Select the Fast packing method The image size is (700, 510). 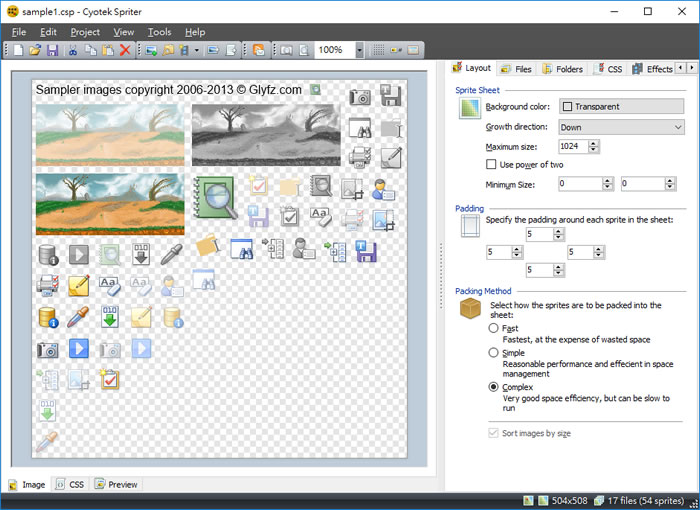(493, 328)
